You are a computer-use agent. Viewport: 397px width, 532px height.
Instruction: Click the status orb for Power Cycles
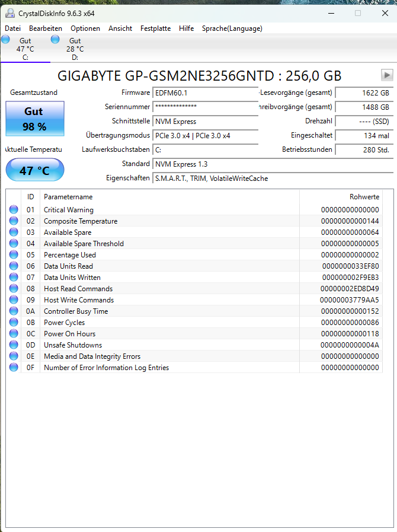(x=14, y=322)
